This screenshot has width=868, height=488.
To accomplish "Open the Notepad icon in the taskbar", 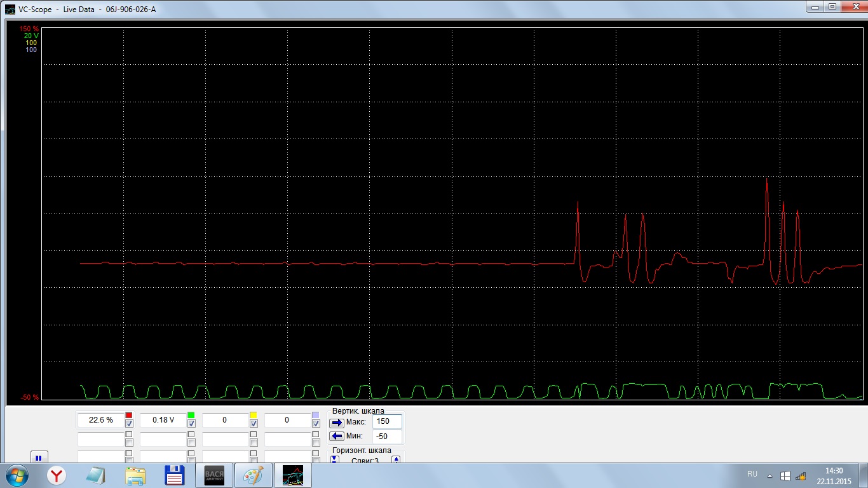I will click(x=96, y=475).
